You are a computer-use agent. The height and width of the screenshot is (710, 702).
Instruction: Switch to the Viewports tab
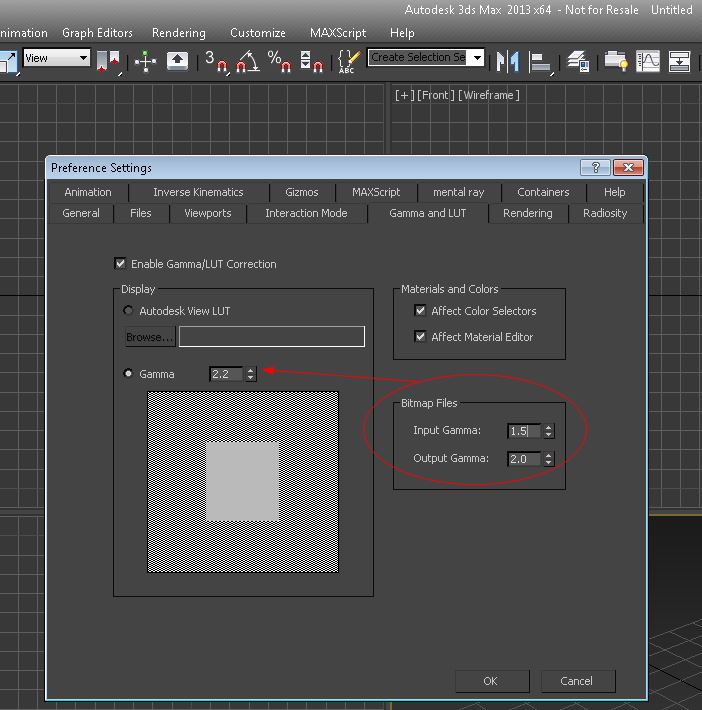click(207, 213)
